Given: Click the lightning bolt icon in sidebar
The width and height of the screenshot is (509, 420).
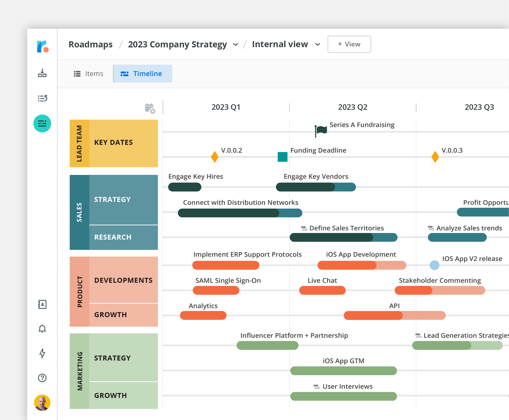Looking at the screenshot, I should pos(42,352).
